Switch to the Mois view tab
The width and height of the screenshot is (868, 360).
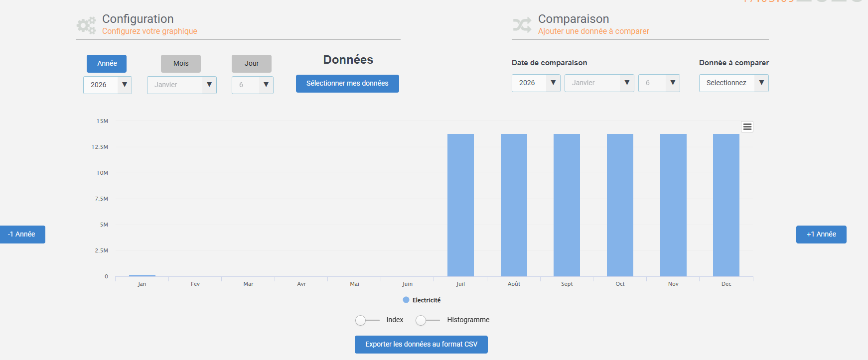coord(181,64)
